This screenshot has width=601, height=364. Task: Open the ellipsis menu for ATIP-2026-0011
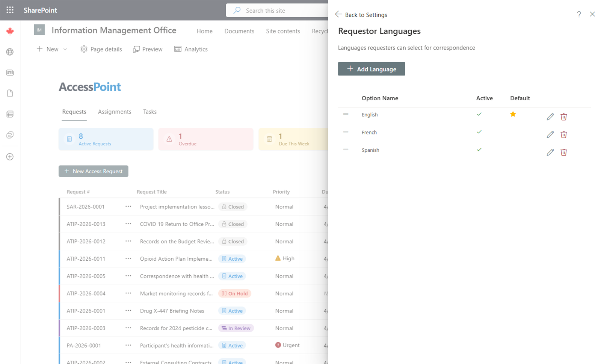128,258
